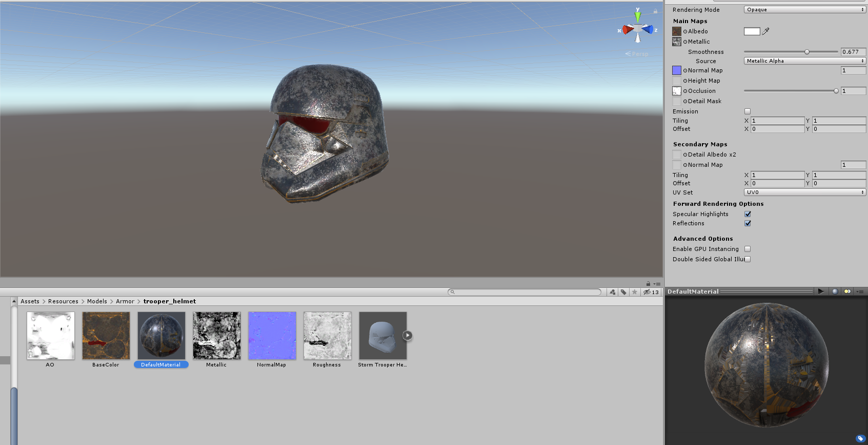The image size is (868, 445).
Task: Navigate to Resources in the breadcrumb
Action: 63,301
